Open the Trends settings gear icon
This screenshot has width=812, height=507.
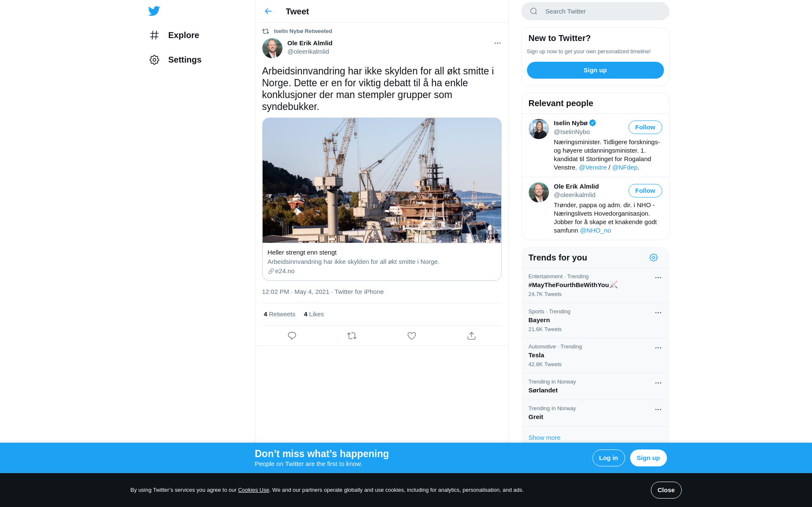[653, 258]
